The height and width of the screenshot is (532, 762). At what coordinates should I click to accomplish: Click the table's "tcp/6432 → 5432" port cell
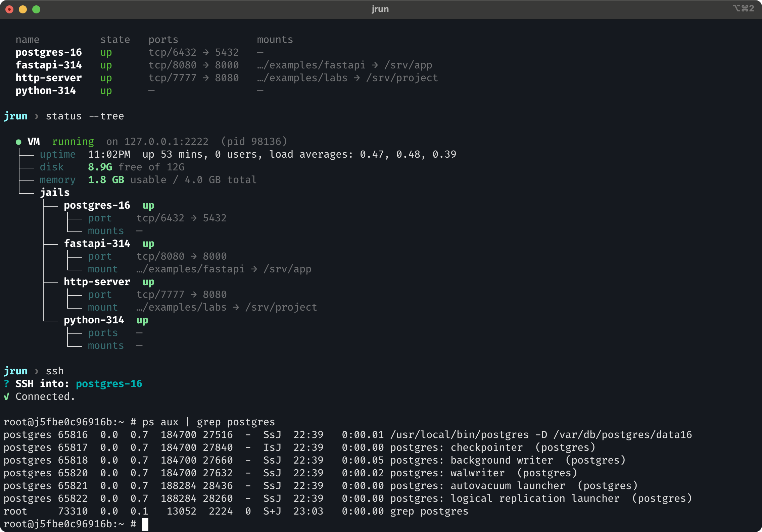point(194,52)
